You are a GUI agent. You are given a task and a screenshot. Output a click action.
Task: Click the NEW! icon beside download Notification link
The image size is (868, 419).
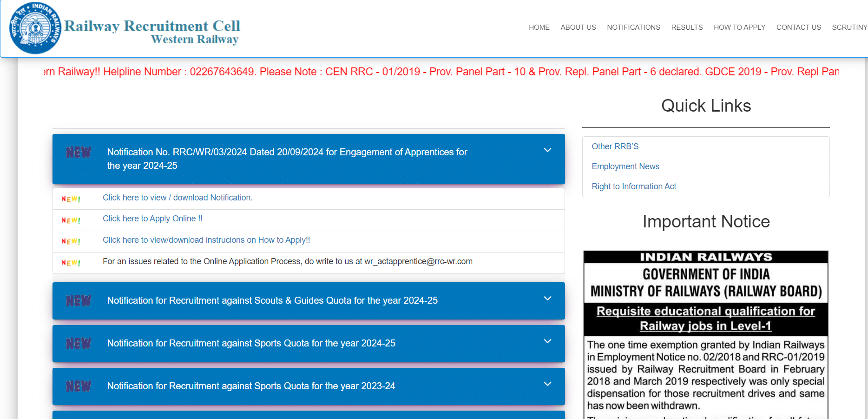point(71,199)
